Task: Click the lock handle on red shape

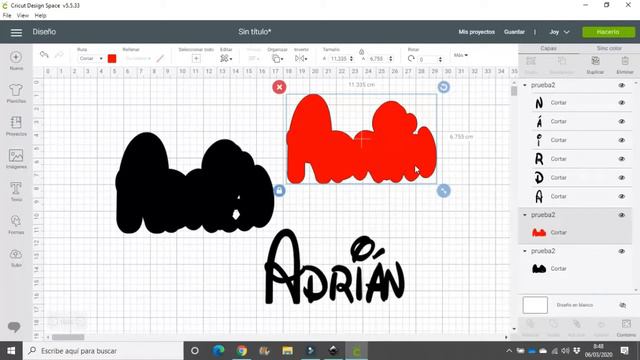Action: [x=279, y=190]
